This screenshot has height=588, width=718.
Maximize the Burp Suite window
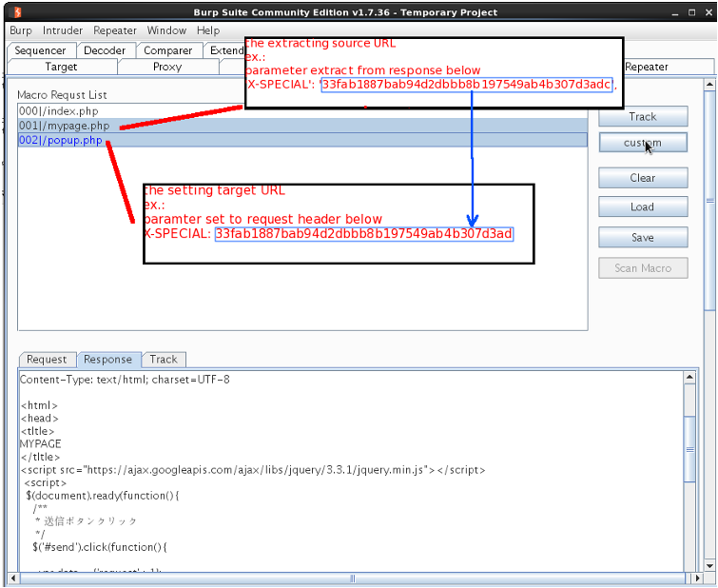692,12
